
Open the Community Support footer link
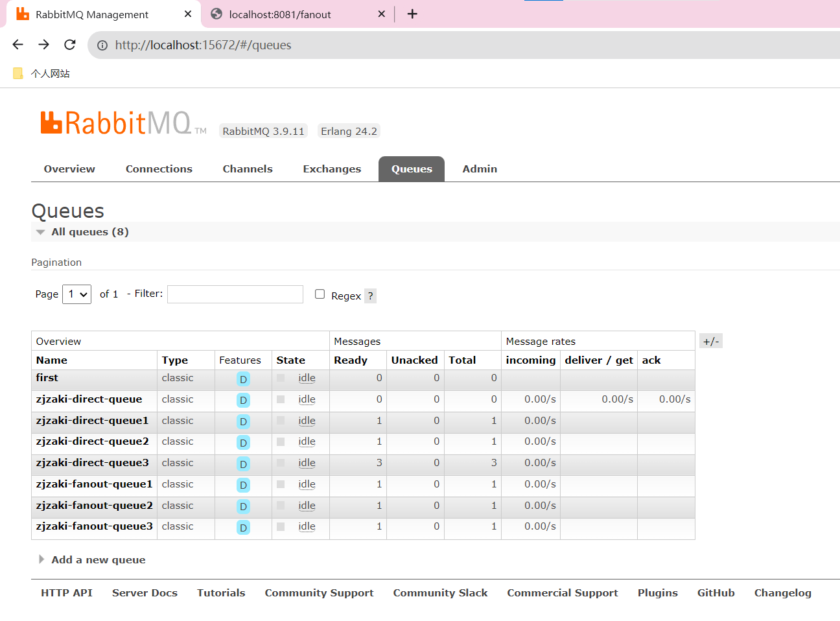319,592
